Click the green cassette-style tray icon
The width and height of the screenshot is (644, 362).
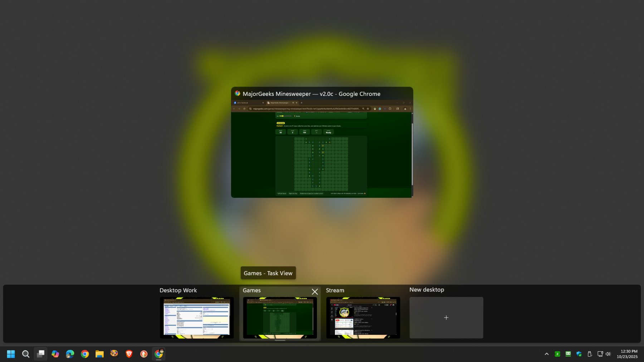click(568, 354)
